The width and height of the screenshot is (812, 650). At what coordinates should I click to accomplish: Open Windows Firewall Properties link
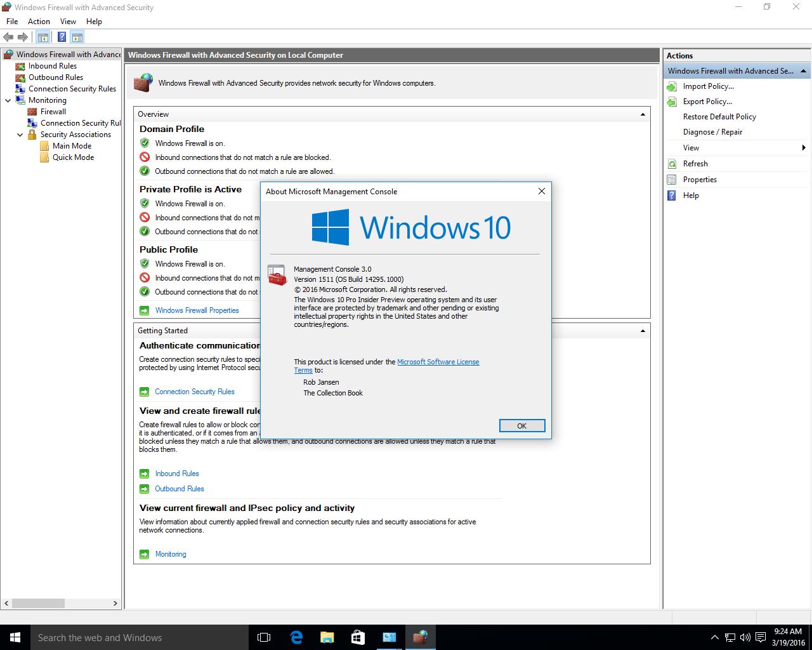point(197,310)
